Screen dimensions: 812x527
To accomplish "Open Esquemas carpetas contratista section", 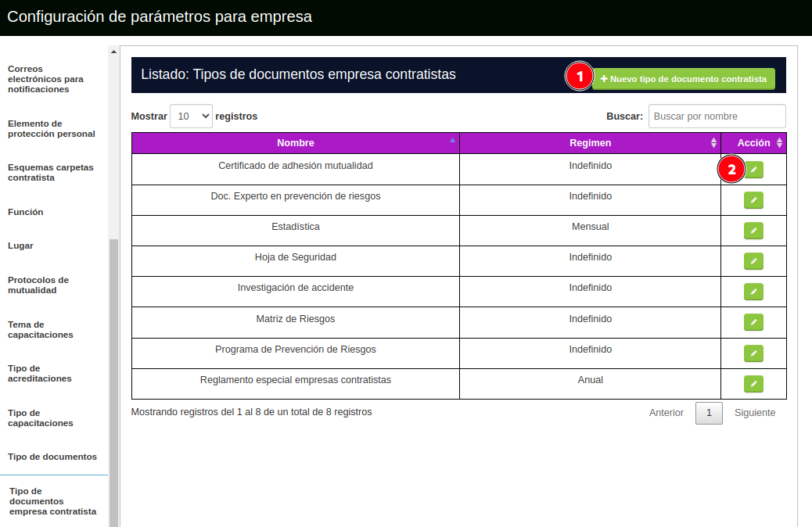I will pos(51,172).
